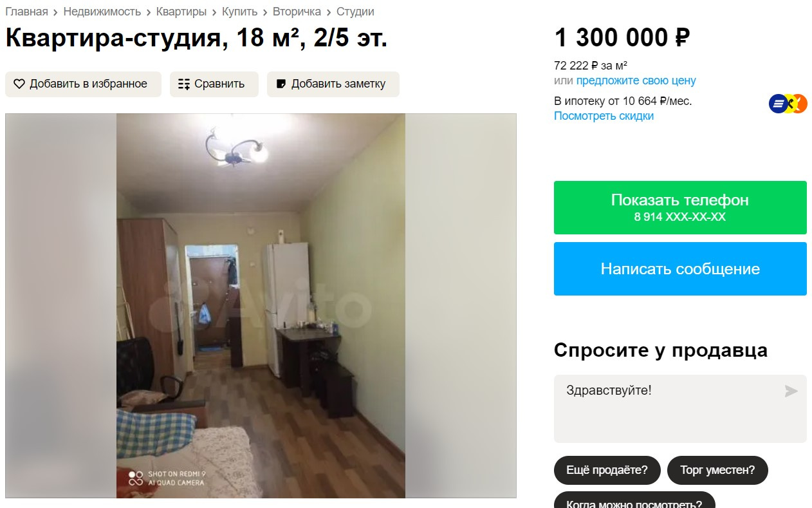The width and height of the screenshot is (812, 508).
Task: Open the Главная breadcrumb link
Action: coord(27,12)
